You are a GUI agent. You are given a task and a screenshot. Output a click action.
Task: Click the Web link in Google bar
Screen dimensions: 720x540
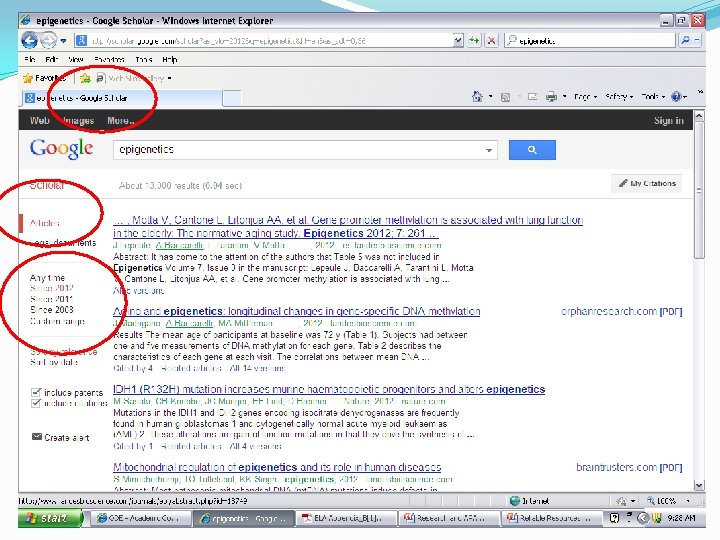click(39, 121)
